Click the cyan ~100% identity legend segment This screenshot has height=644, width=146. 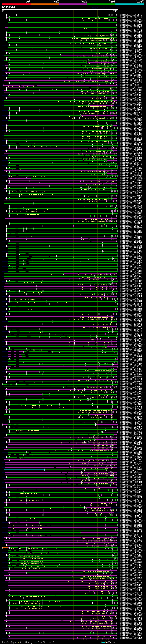(x=130, y=4)
